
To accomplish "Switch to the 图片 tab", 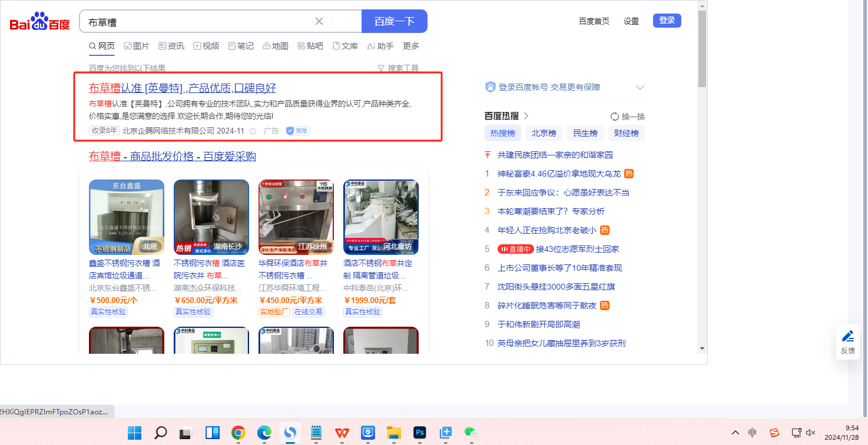I will click(x=137, y=46).
